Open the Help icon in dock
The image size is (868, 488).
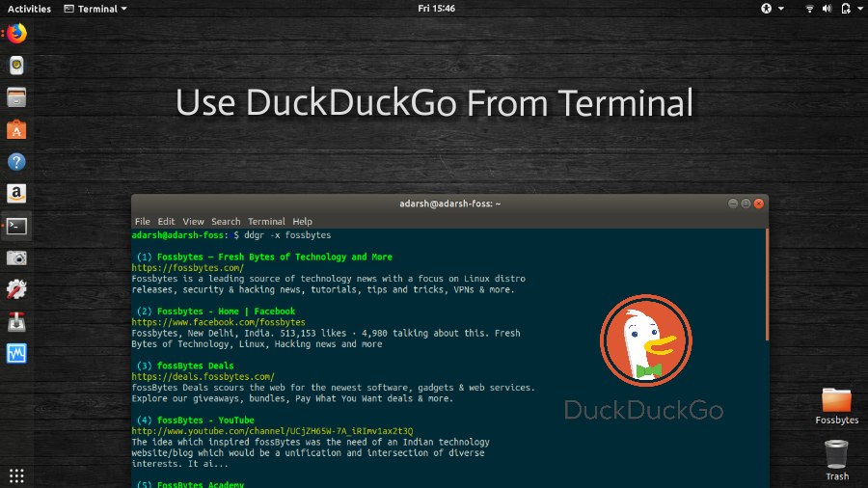[x=16, y=162]
